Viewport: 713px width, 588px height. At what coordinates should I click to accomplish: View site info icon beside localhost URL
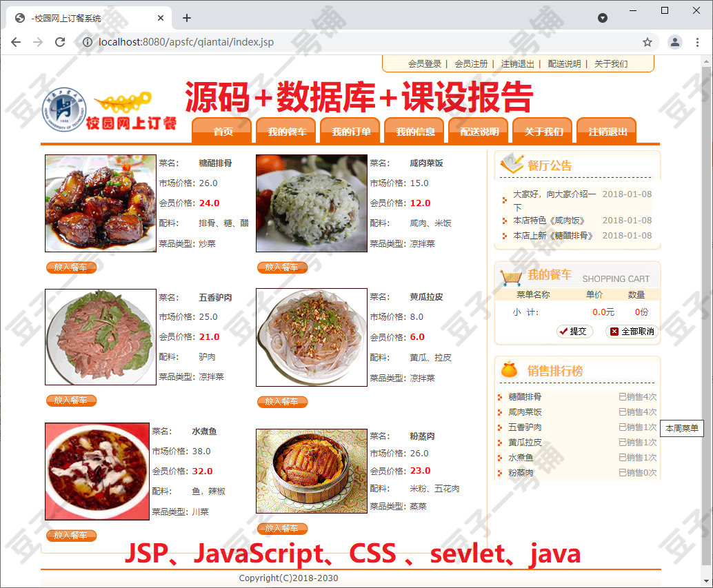(88, 42)
